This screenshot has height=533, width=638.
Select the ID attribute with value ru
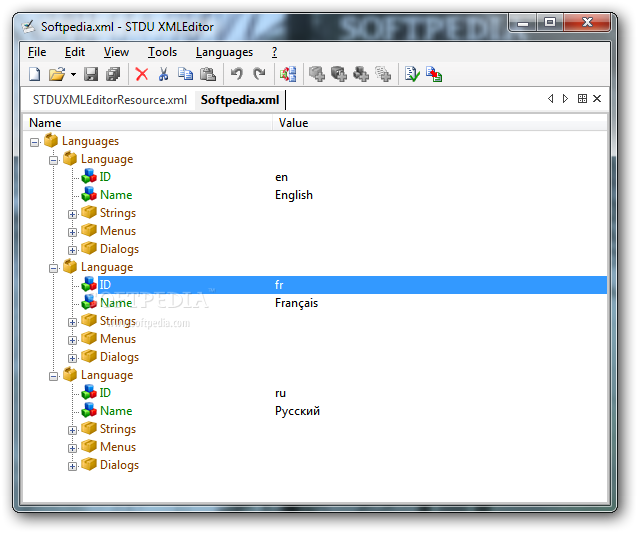[105, 393]
